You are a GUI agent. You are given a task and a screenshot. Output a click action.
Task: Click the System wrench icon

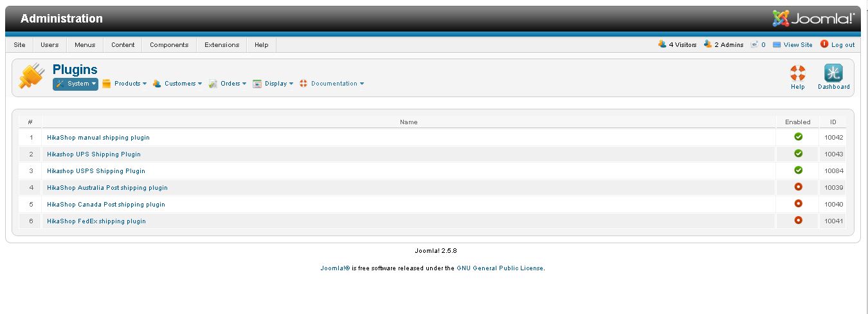pos(60,84)
